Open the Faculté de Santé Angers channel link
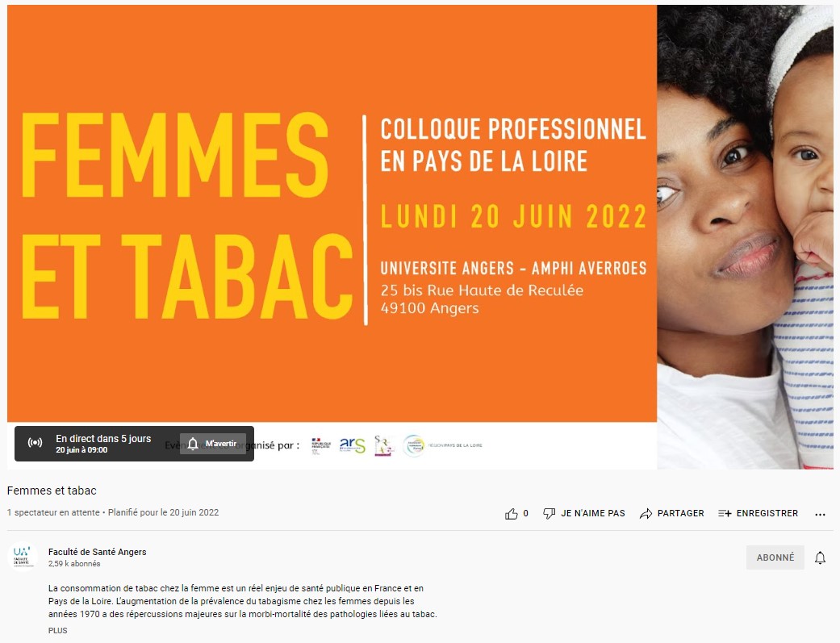 pos(97,552)
